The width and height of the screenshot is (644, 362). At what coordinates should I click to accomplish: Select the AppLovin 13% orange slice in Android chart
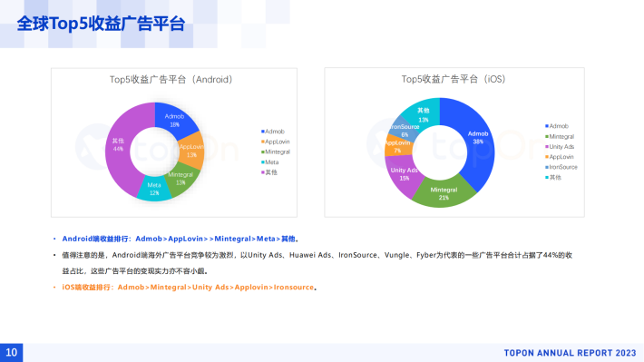[191, 152]
